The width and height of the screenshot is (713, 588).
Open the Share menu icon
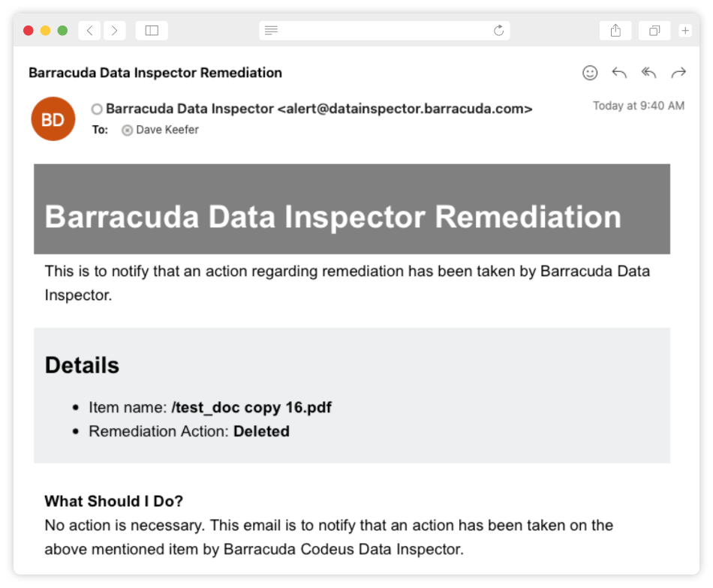615,30
